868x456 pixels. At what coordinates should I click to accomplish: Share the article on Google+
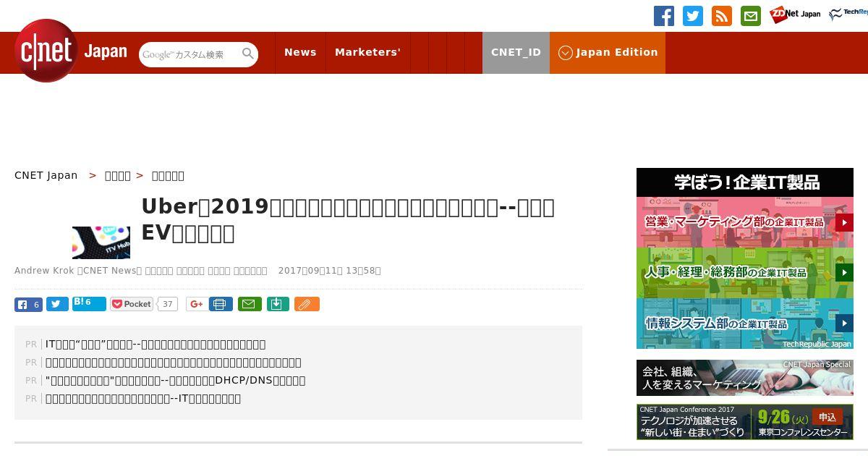196,304
